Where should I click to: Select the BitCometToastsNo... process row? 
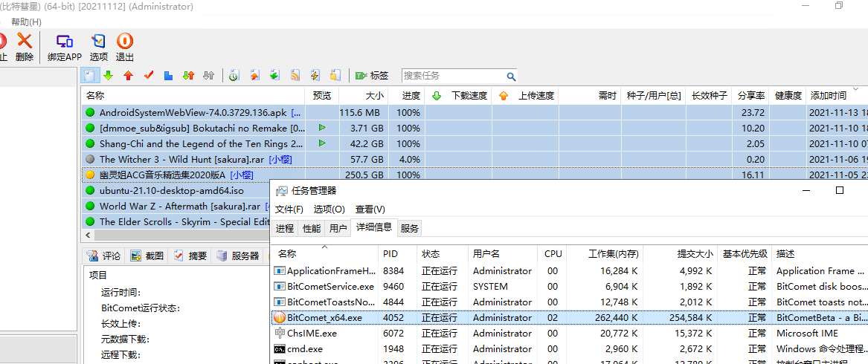coord(570,302)
